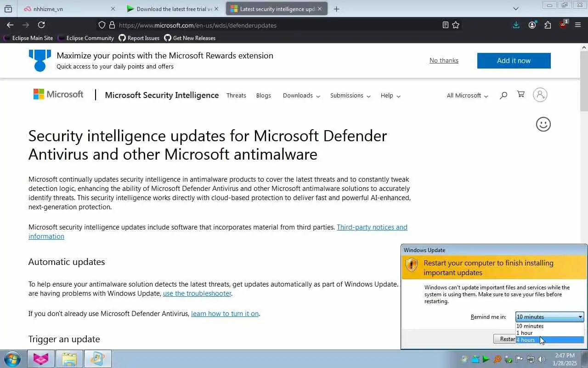
Task: Bookmark this page with the star icon
Action: tap(456, 25)
